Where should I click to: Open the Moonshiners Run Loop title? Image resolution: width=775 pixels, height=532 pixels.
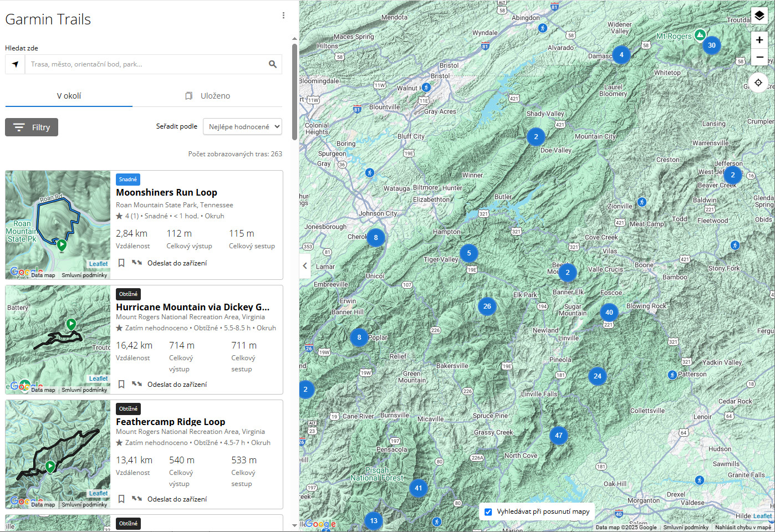[166, 192]
